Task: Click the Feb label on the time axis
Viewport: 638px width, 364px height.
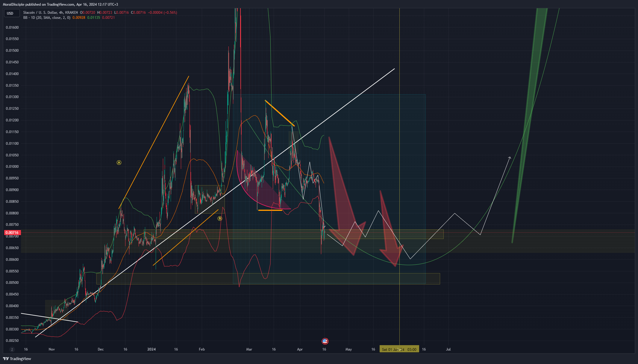Action: click(202, 349)
